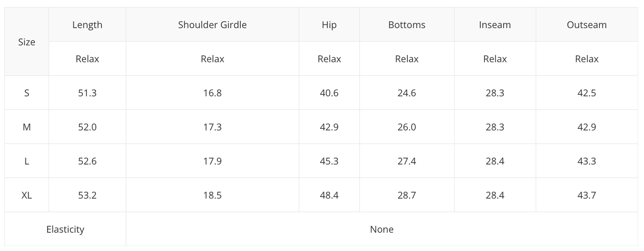Select the M size row label
The image size is (644, 251).
[x=27, y=127]
